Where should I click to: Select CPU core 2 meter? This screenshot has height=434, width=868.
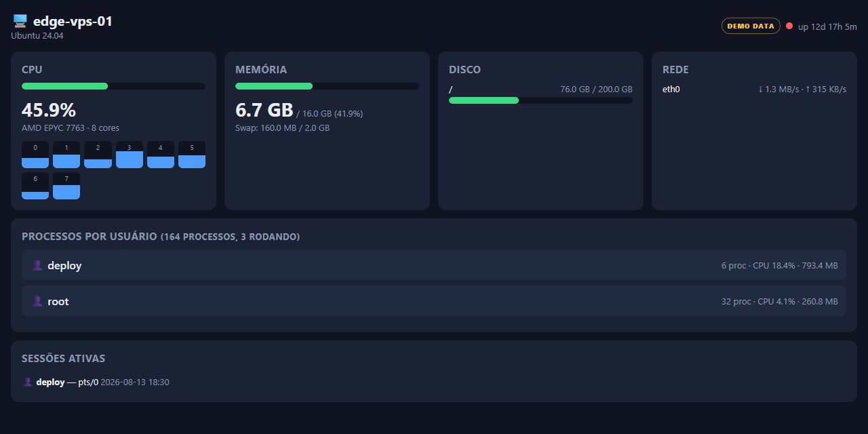[98, 155]
